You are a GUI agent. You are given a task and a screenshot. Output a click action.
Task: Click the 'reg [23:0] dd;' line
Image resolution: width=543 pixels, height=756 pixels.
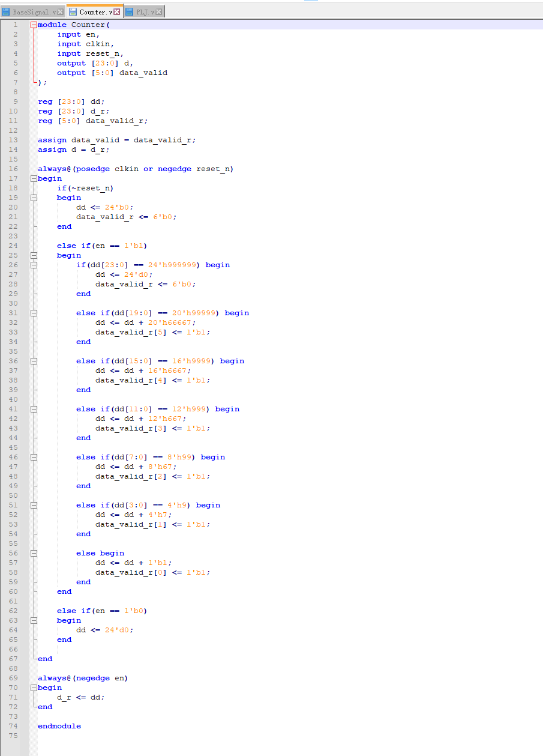71,101
